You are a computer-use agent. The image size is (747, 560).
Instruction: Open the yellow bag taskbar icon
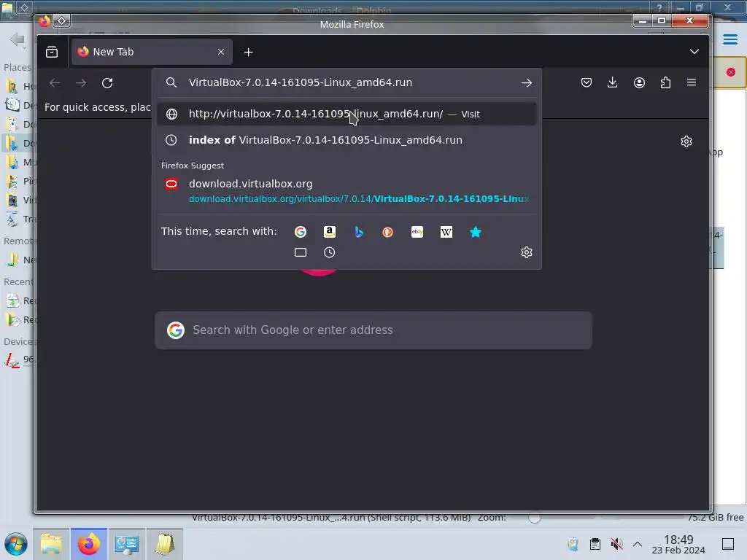coord(164,544)
